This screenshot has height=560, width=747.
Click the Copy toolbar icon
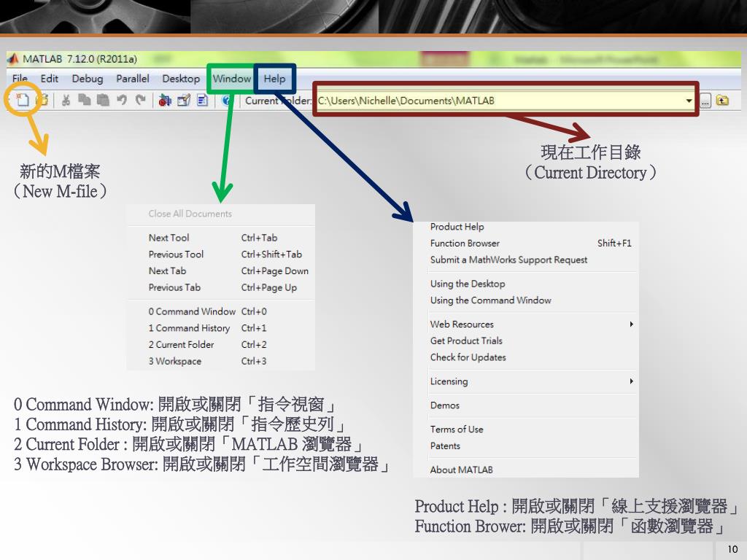tap(85, 100)
